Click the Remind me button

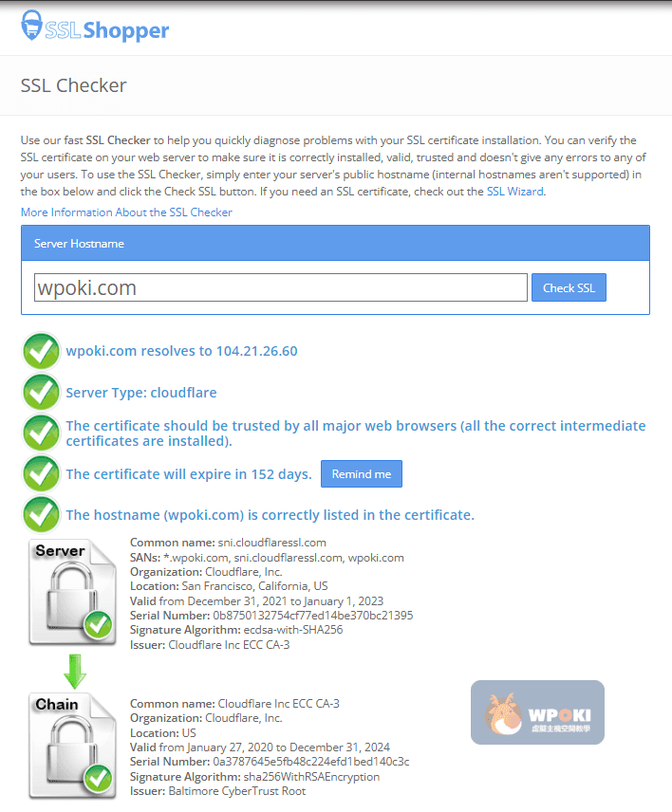pyautogui.click(x=362, y=474)
